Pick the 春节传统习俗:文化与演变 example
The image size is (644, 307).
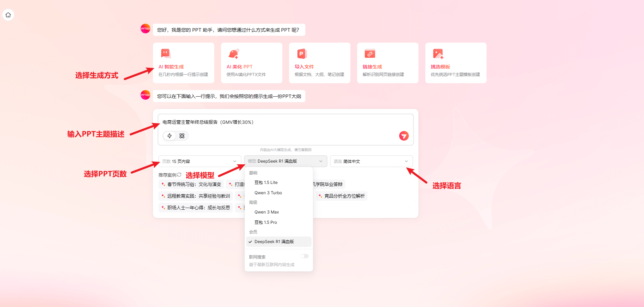pyautogui.click(x=191, y=184)
